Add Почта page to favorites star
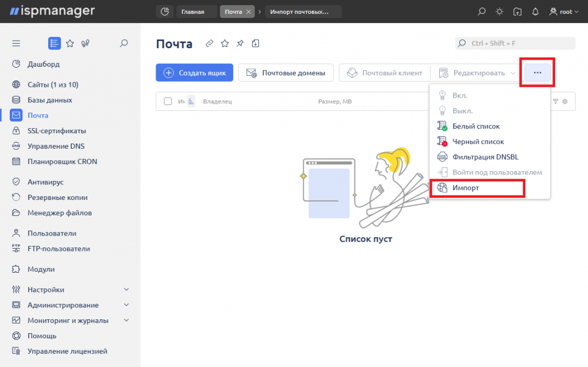Screen dimensions: 588x367 [x=225, y=44]
